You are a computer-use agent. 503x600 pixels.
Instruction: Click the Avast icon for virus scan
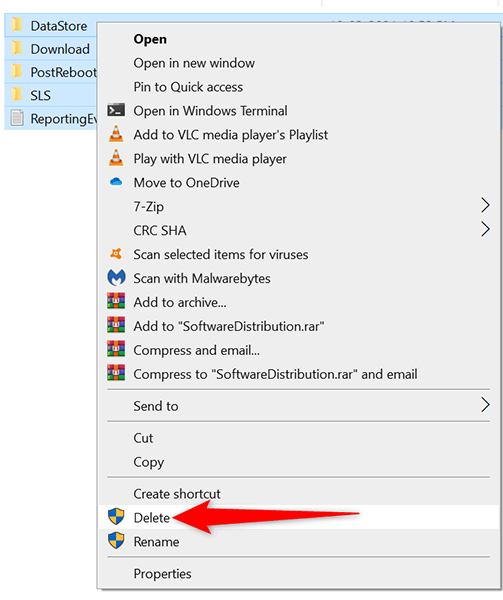pyautogui.click(x=116, y=254)
